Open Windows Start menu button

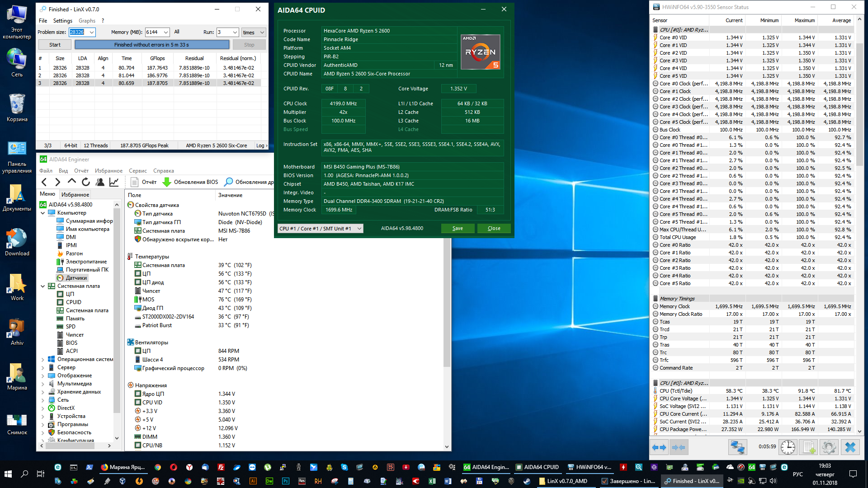point(8,474)
